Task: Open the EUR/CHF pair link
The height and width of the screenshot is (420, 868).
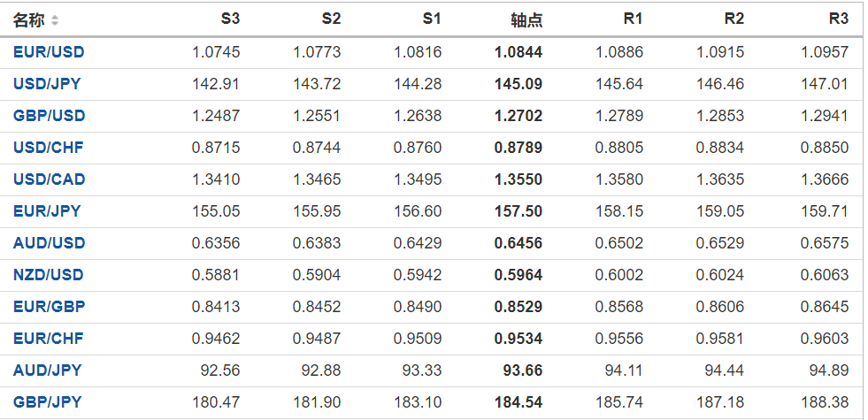Action: coord(48,339)
